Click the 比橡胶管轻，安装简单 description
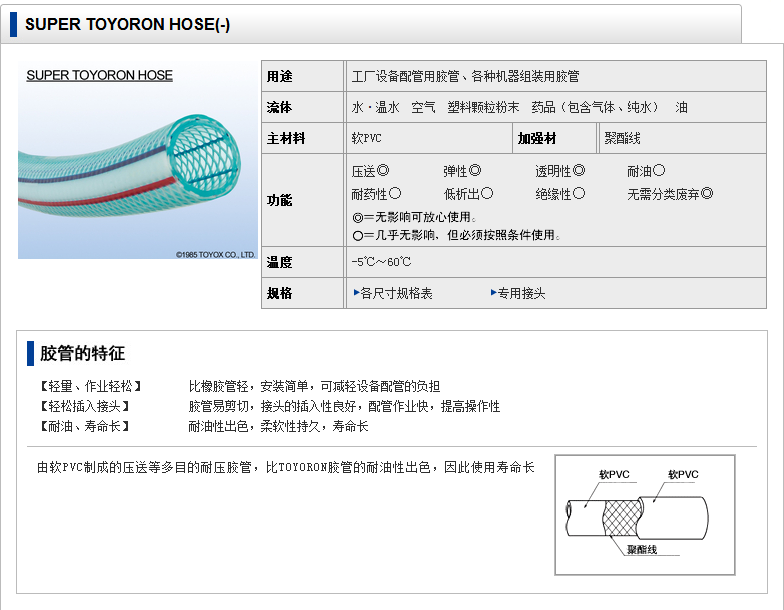Viewport: 784px width, 610px height. pos(314,386)
